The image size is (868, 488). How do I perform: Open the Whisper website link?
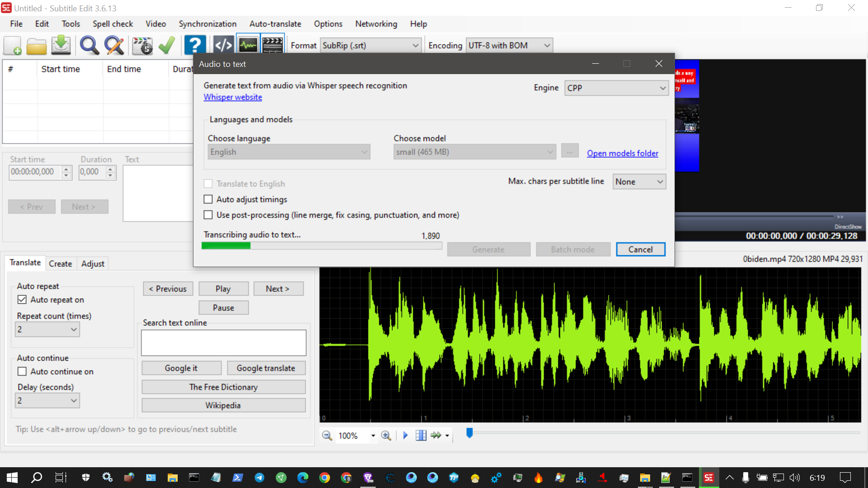click(x=232, y=97)
